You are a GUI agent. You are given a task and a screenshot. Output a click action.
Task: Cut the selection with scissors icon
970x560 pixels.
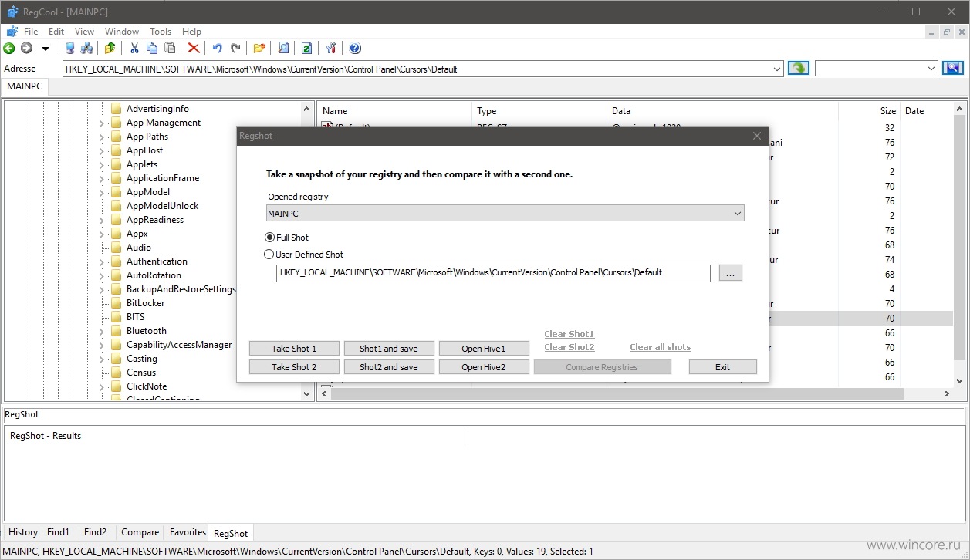[134, 48]
